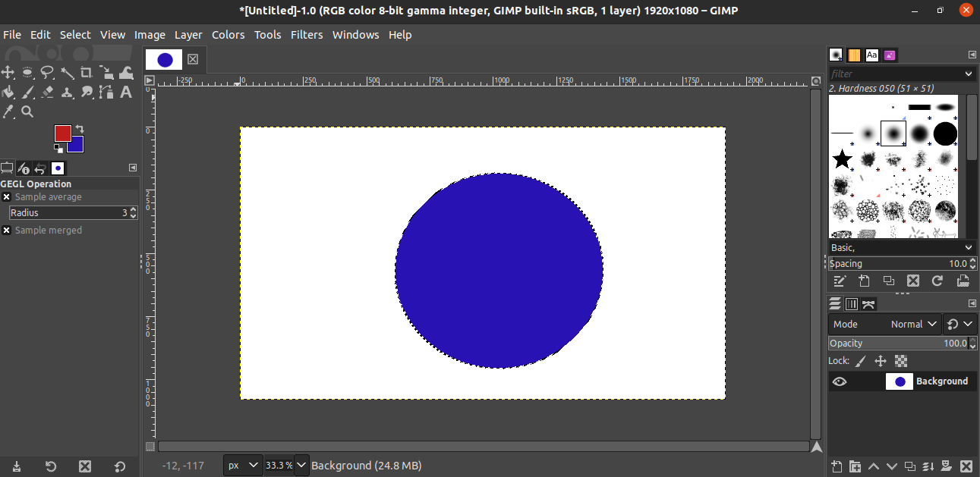Viewport: 980px width, 477px height.
Task: Select the Move tool
Action: 8,73
